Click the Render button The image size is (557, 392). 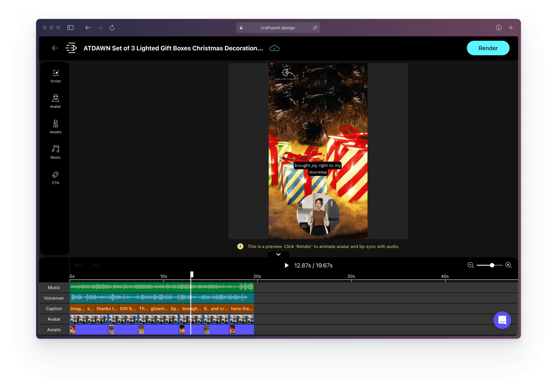tap(488, 48)
